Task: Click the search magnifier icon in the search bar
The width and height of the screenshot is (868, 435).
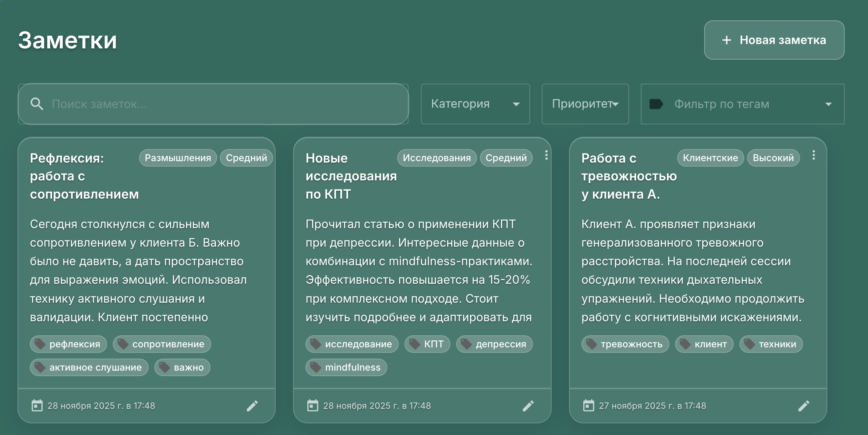Action: coord(36,104)
